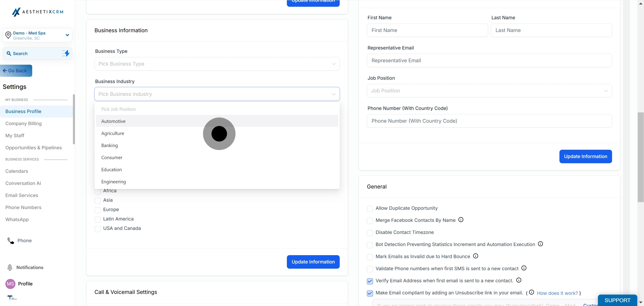This screenshot has height=306, width=644.
Task: Click the Representative Email input field
Action: [x=489, y=60]
